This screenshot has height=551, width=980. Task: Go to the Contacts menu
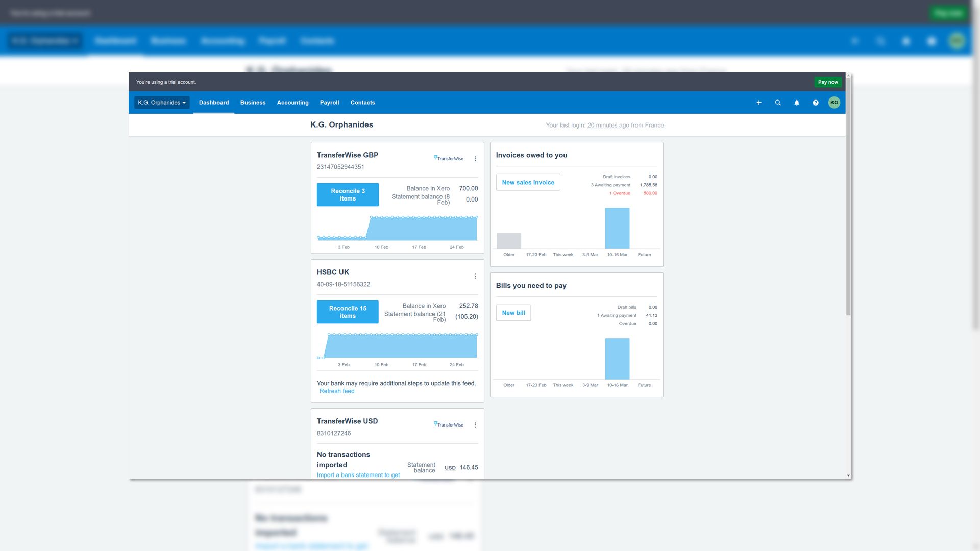362,103
